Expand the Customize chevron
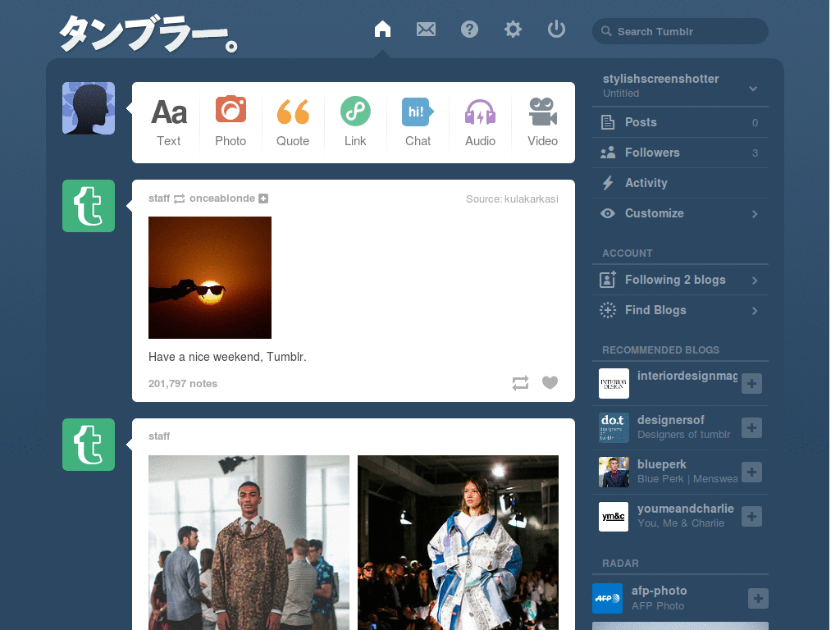 (755, 214)
